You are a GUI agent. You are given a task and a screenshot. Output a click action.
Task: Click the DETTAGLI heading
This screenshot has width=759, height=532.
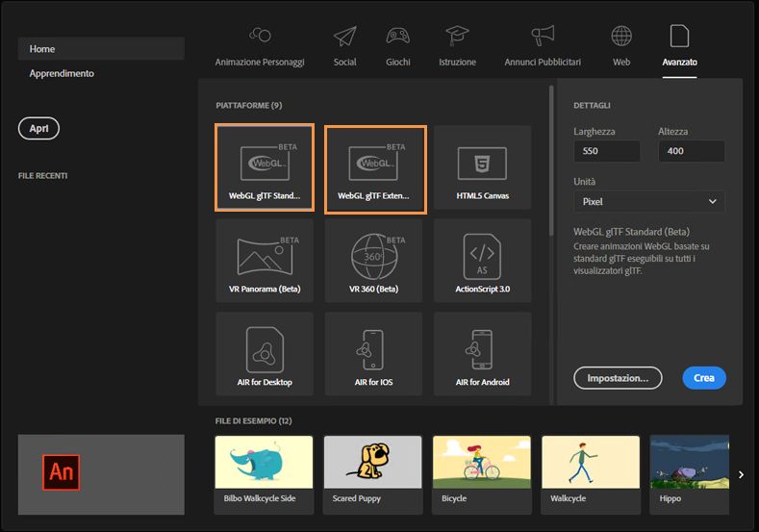pos(592,105)
